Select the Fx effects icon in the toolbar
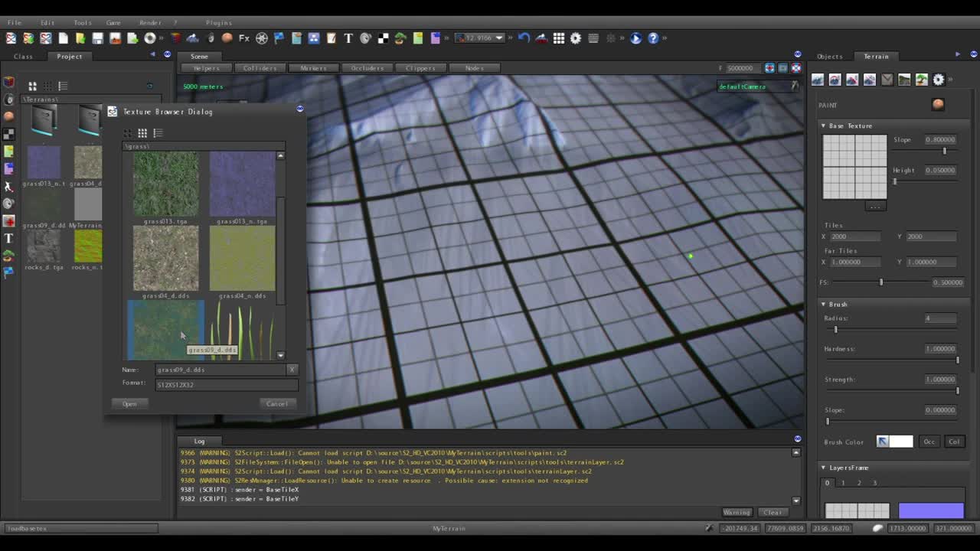This screenshot has width=980, height=551. 243,38
